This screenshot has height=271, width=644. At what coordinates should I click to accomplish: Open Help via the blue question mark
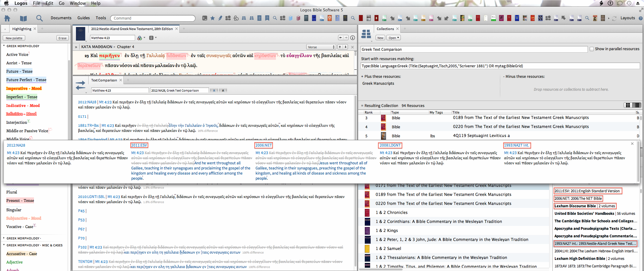pyautogui.click(x=641, y=18)
